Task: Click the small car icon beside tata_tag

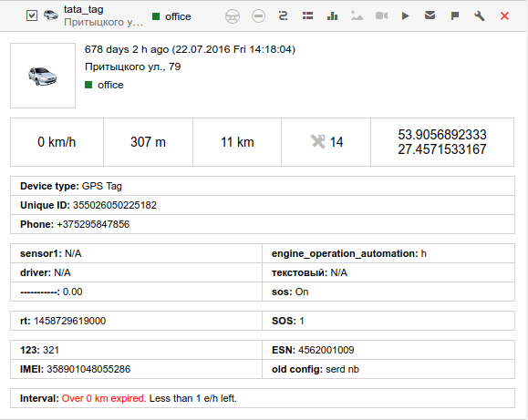Action: coord(51,15)
